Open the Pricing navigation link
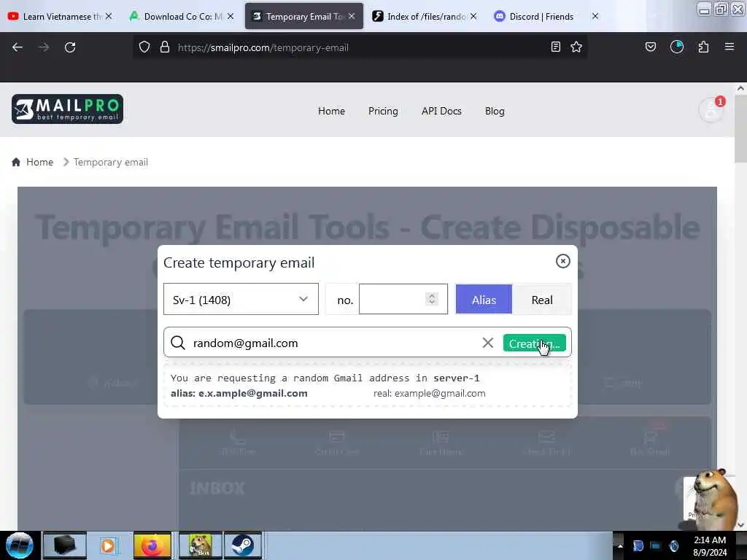747x560 pixels. click(383, 111)
